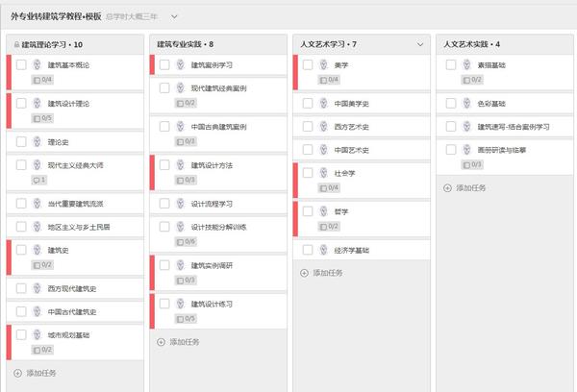Expand the 人文艺术学习 column menu chevron

coord(420,44)
